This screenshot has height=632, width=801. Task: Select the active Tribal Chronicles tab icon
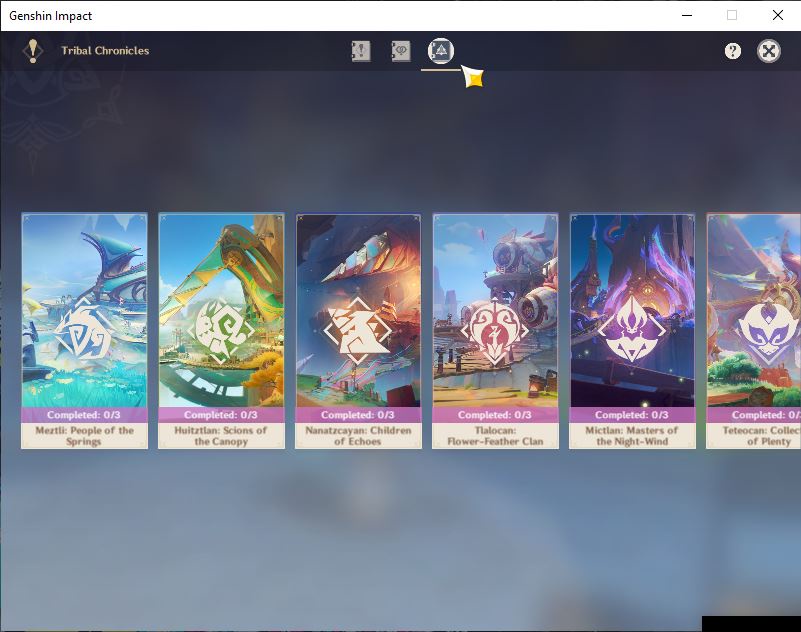point(441,51)
